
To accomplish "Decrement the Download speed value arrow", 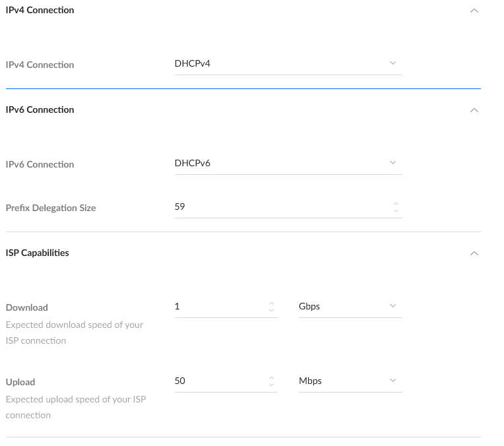I will (271, 310).
